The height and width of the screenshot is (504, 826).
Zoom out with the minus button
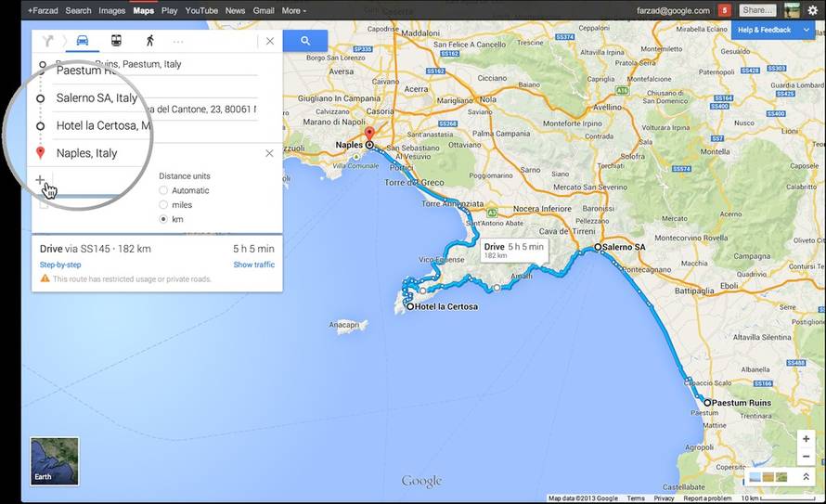point(806,457)
